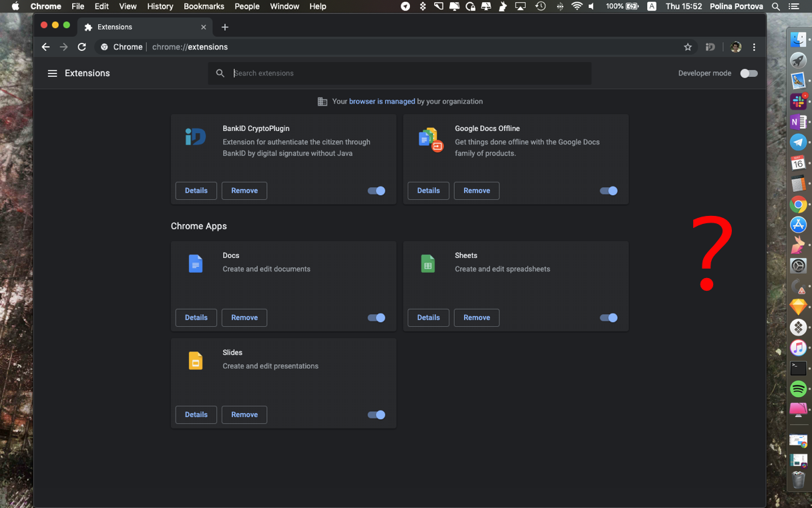Open the Chrome profile avatar
Screen dimensions: 812x508
(736, 47)
